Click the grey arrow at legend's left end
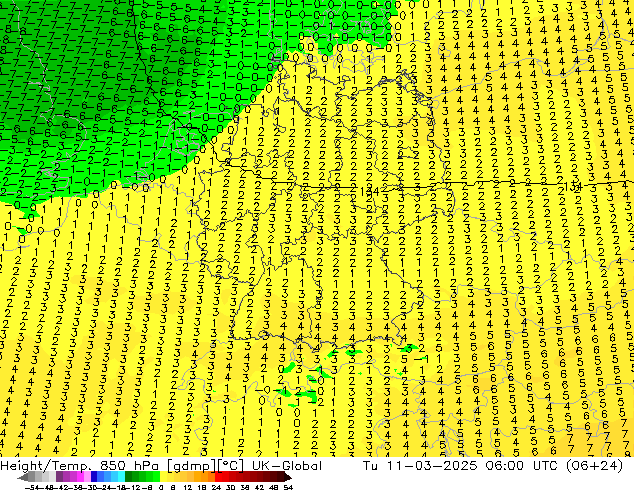This screenshot has height=490, width=634. 23,477
